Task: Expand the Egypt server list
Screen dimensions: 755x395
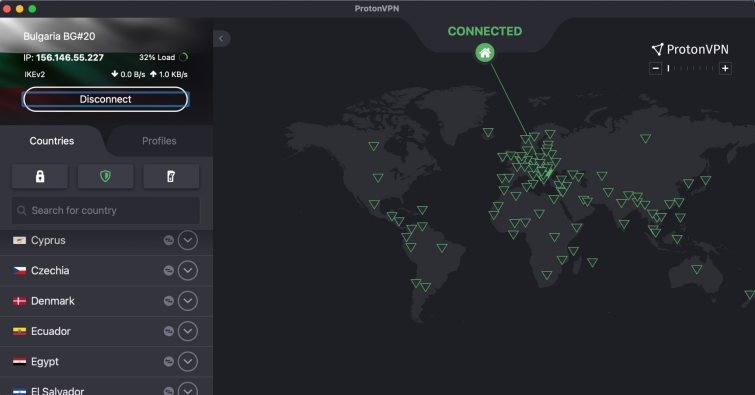Action: (188, 361)
